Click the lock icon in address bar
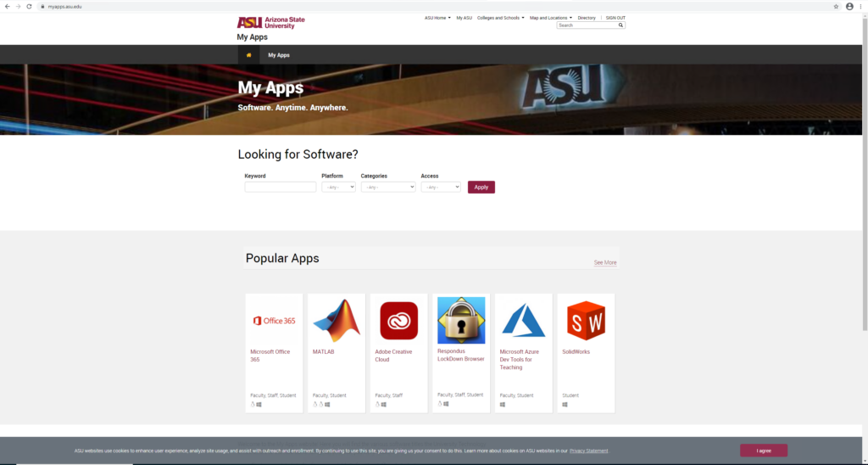Screen dimensions: 868x465 coord(42,7)
